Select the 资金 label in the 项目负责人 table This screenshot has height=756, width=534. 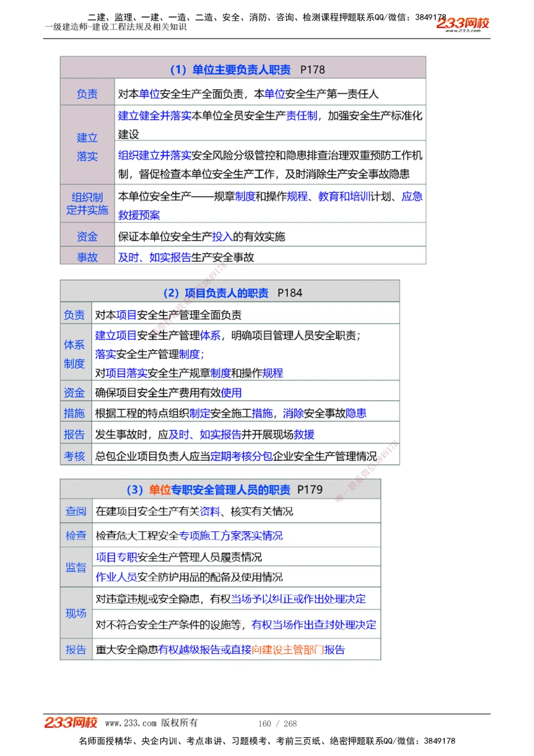(74, 393)
